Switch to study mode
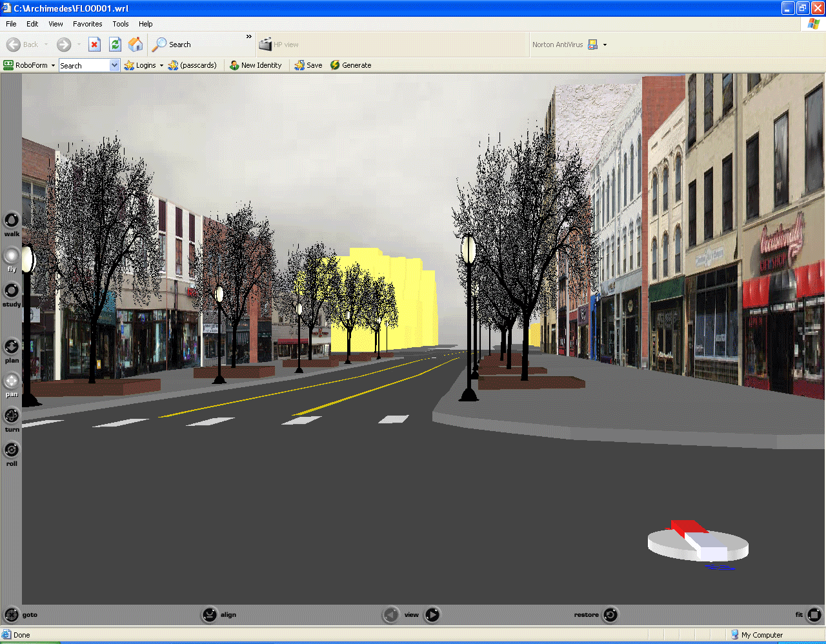This screenshot has width=826, height=644. tap(12, 291)
